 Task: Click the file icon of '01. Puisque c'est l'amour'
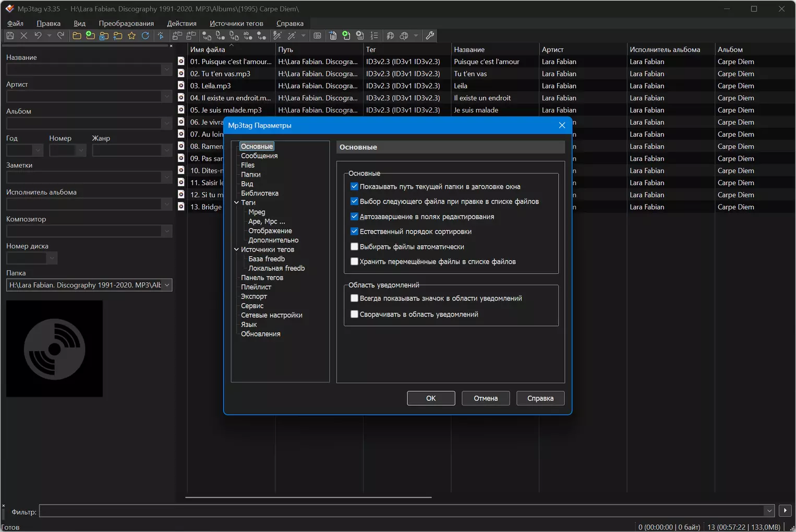(x=181, y=61)
